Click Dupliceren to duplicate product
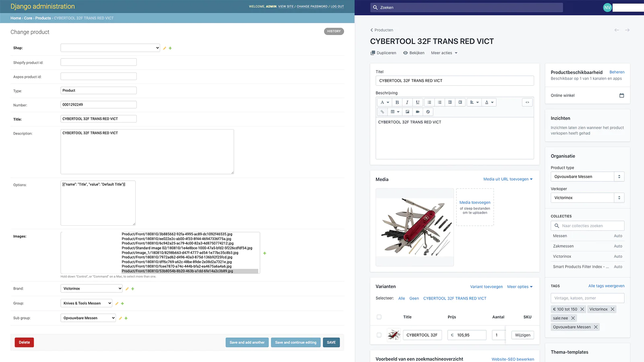 click(x=383, y=53)
